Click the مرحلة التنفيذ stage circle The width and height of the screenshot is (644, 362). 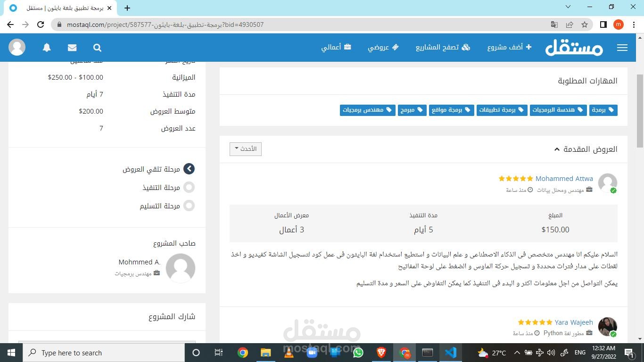[x=189, y=187]
